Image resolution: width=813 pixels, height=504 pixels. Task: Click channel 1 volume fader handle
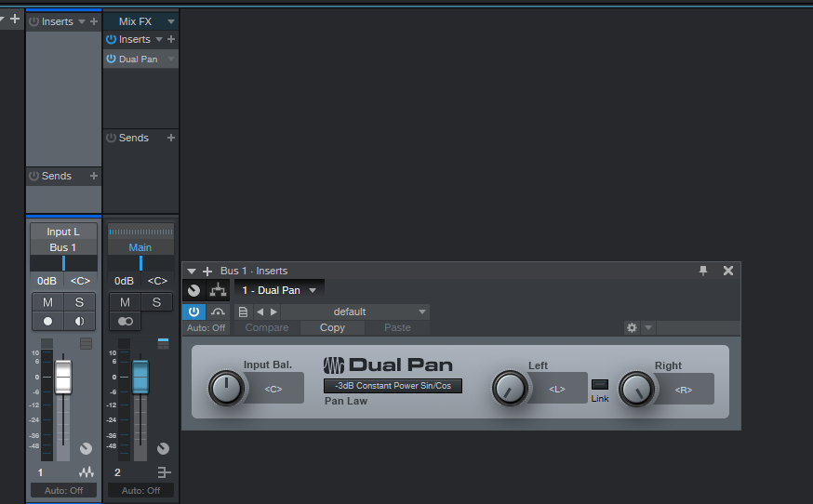(63, 377)
